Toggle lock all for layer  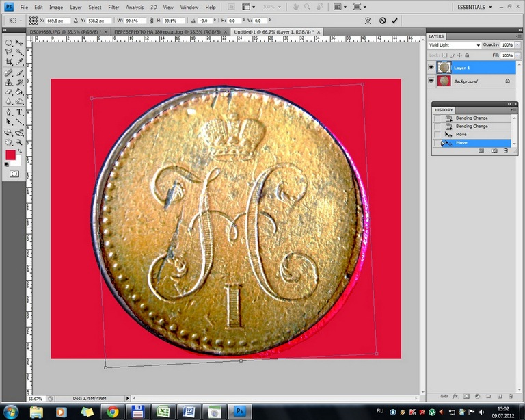(467, 55)
